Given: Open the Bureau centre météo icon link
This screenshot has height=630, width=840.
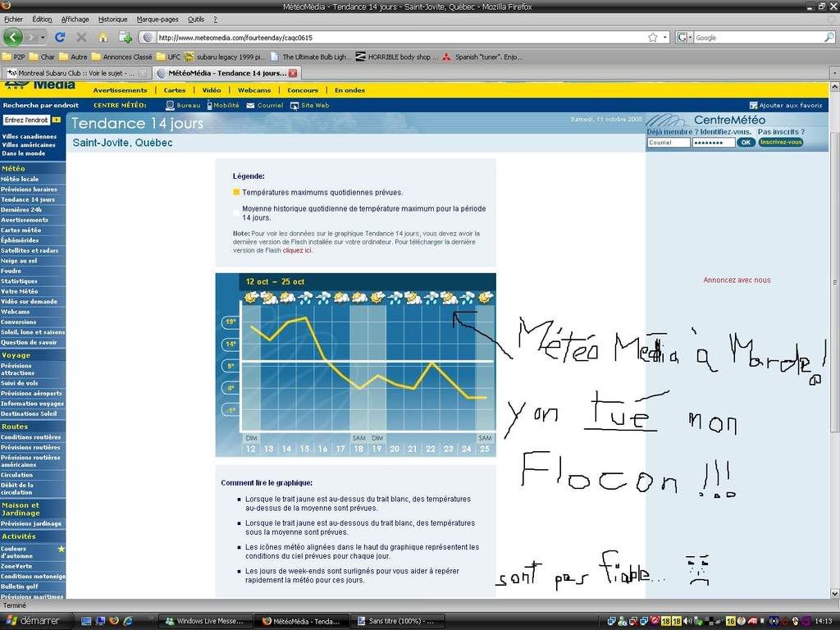Looking at the screenshot, I should click(171, 106).
